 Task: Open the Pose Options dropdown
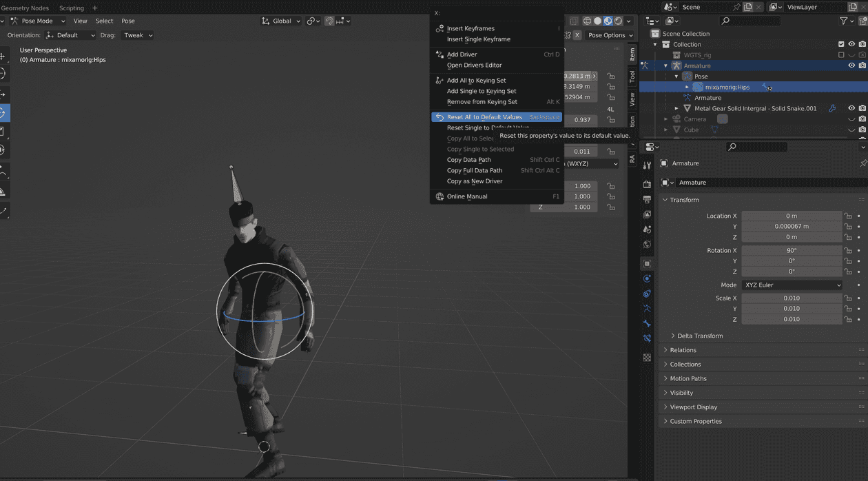coord(605,34)
